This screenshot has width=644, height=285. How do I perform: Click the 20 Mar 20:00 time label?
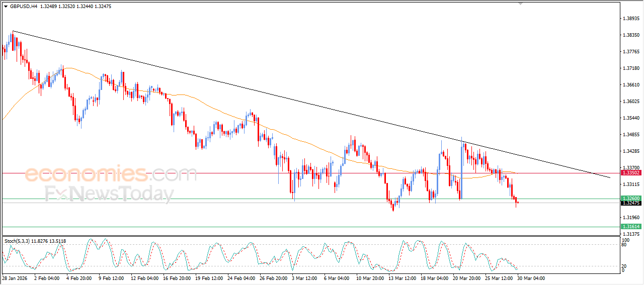(x=466, y=278)
